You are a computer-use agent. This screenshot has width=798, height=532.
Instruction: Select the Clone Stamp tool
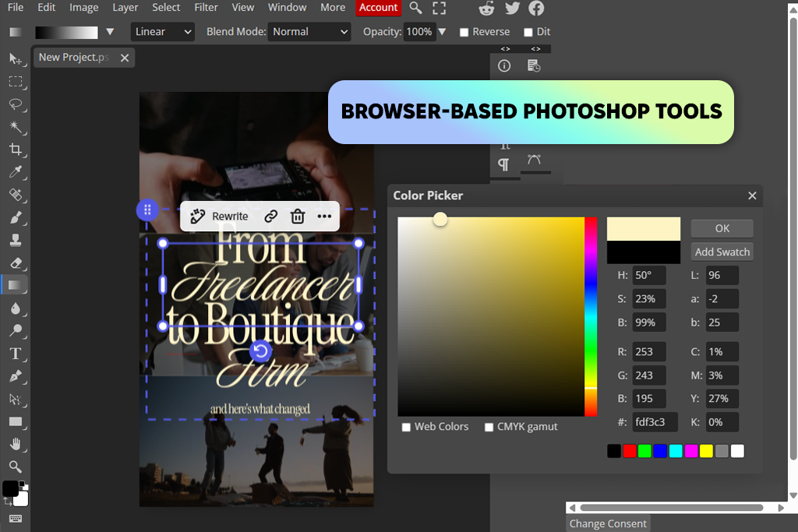(x=16, y=240)
